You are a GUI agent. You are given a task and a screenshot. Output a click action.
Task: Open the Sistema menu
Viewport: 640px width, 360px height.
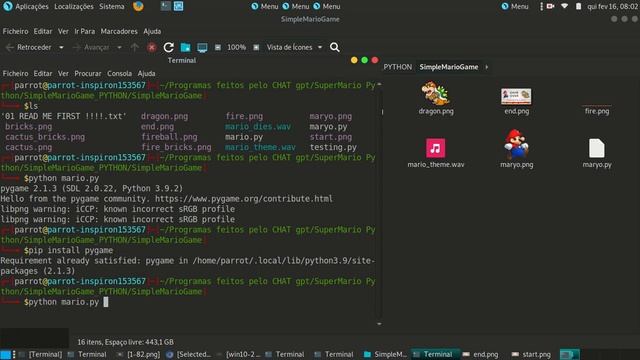pyautogui.click(x=112, y=7)
